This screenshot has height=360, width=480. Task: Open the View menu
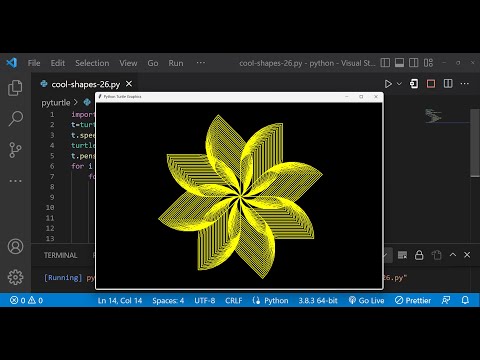coord(128,63)
